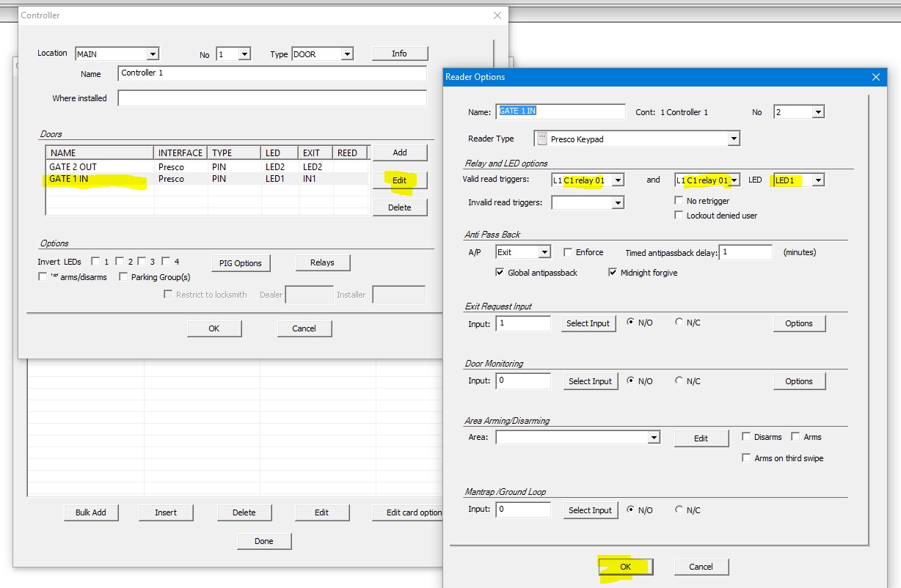Open first Valid read triggers relay dropdown
901x588 pixels.
pyautogui.click(x=618, y=180)
